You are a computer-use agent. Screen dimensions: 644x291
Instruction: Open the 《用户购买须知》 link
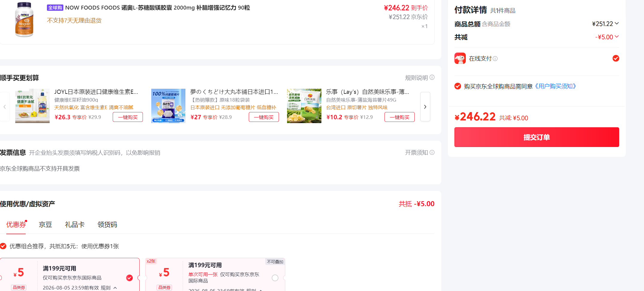[x=555, y=86]
